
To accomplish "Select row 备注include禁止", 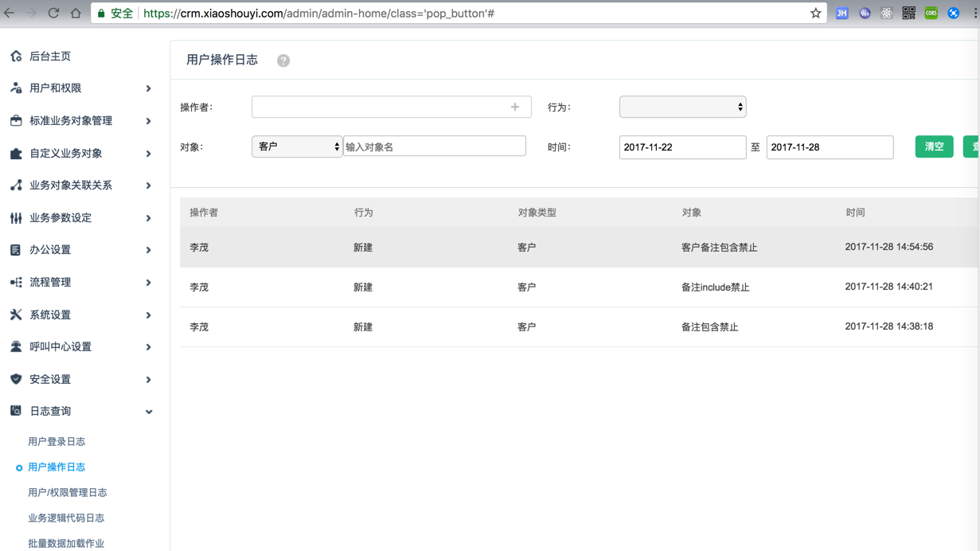I will point(580,287).
